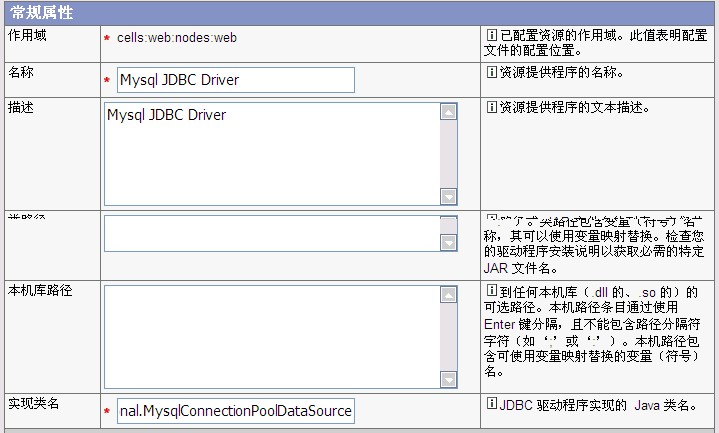This screenshot has height=433, width=719.
Task: Click the 实现类名 field with MysqlConnectionPoolDataSource
Action: click(235, 411)
